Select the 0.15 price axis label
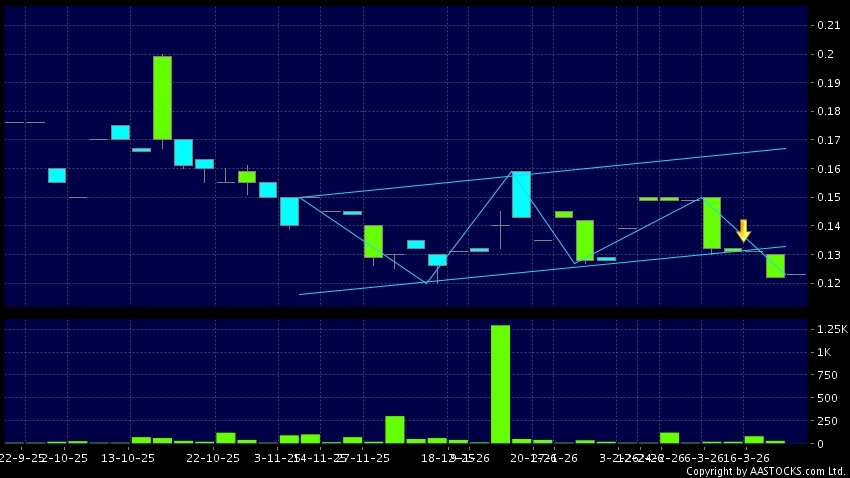 click(826, 198)
